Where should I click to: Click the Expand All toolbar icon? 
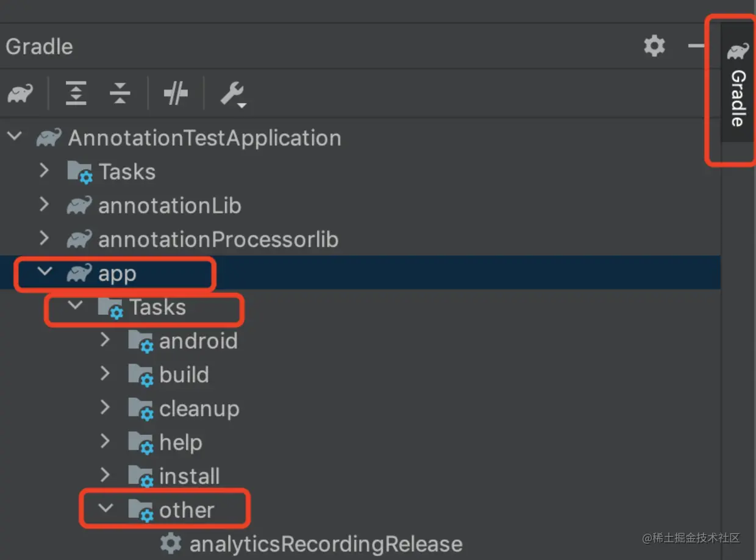(x=76, y=93)
